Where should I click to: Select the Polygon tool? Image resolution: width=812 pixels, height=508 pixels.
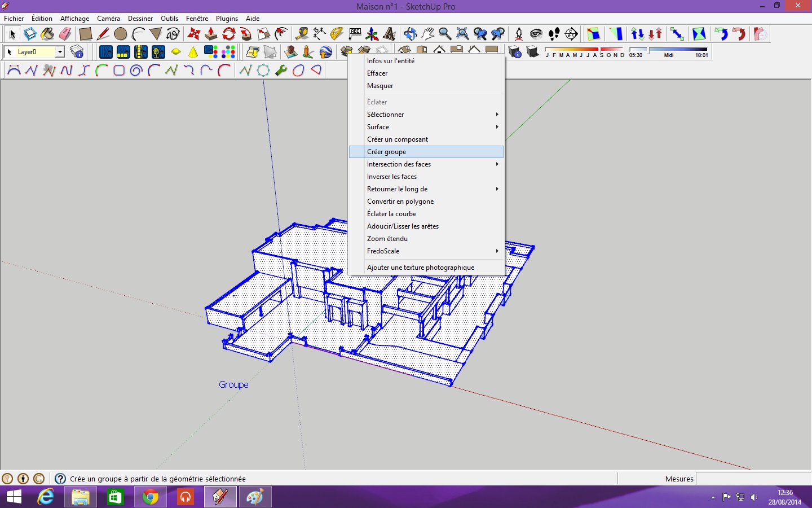click(156, 34)
